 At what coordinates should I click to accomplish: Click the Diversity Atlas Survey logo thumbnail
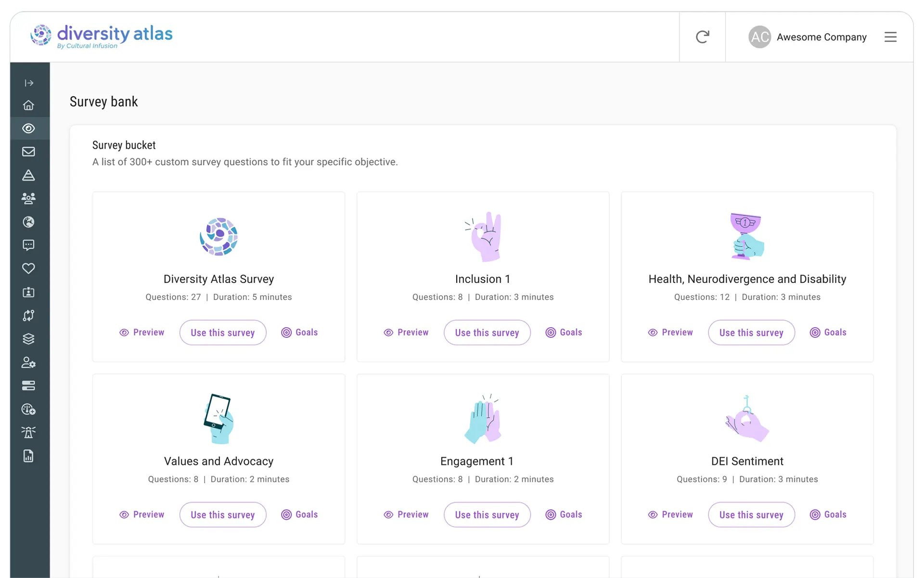[219, 236]
